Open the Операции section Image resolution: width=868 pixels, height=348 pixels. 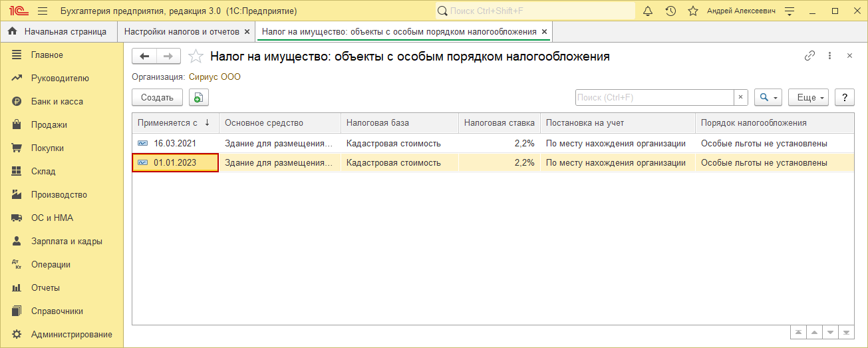click(x=51, y=264)
